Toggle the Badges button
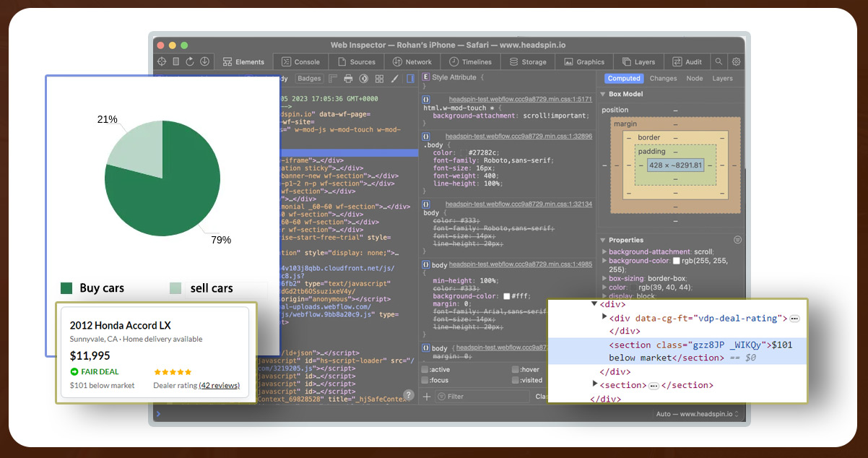 point(309,78)
